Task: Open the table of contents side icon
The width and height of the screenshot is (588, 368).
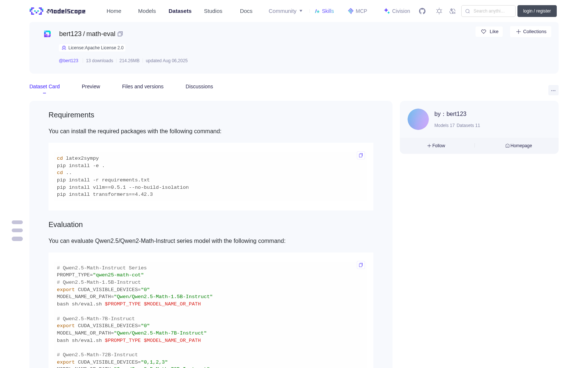Action: click(17, 231)
